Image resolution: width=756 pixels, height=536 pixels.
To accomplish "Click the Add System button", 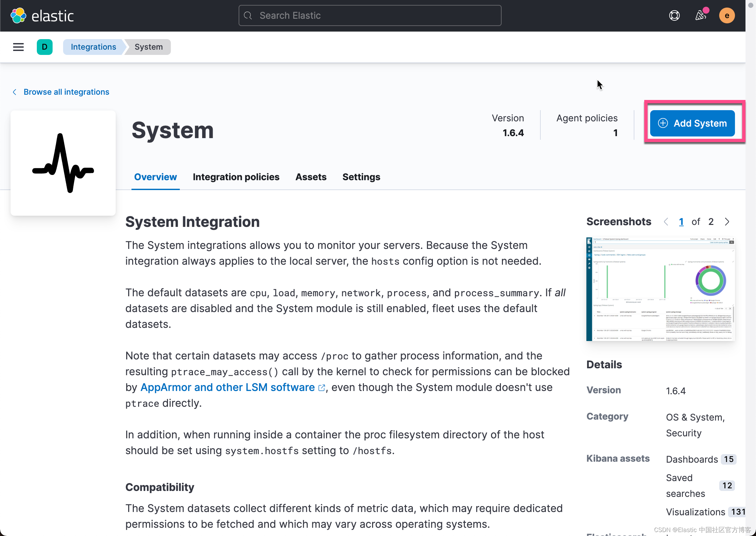I will pyautogui.click(x=692, y=123).
